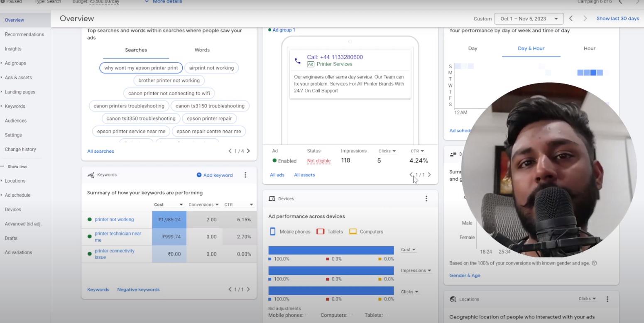
Task: Go to next page of searches
Action: (x=249, y=151)
